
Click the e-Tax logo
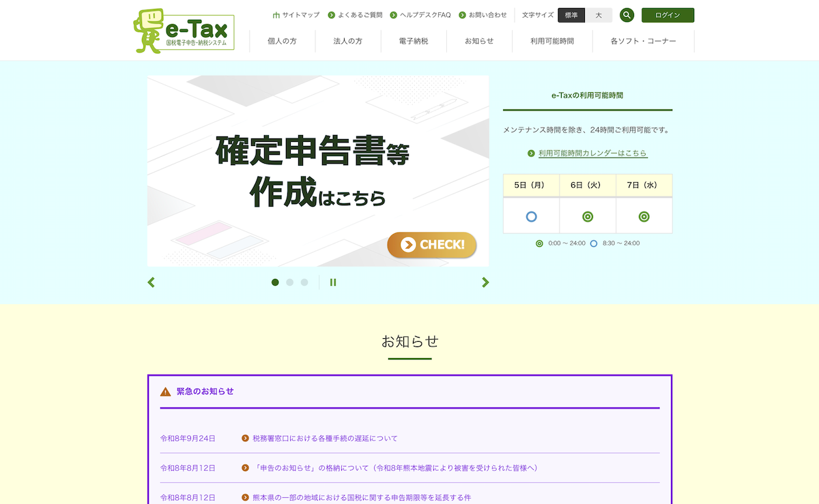click(x=184, y=31)
